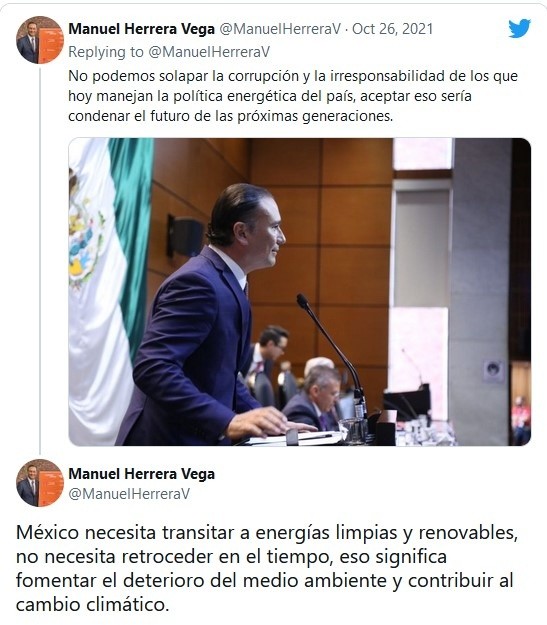Image resolution: width=547 pixels, height=625 pixels.
Task: Follow the Replying to @ManuelHerreraV mention
Action: click(x=209, y=52)
